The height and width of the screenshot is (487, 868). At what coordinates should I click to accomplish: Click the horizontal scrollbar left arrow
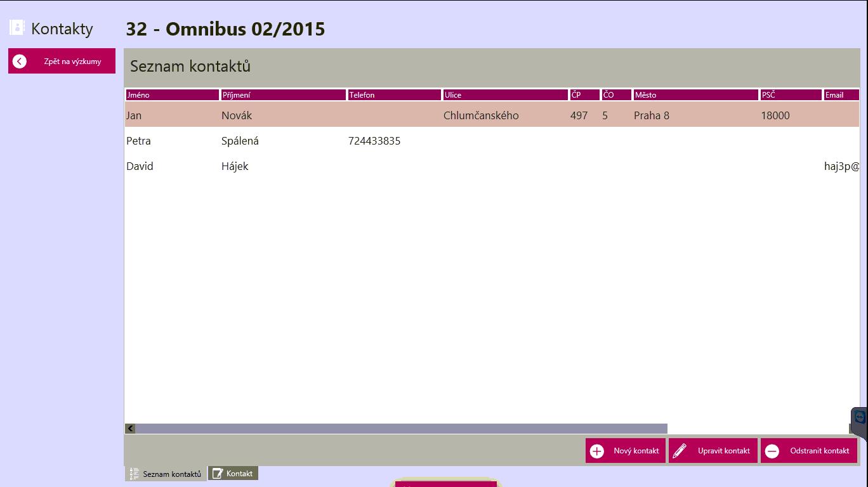130,429
